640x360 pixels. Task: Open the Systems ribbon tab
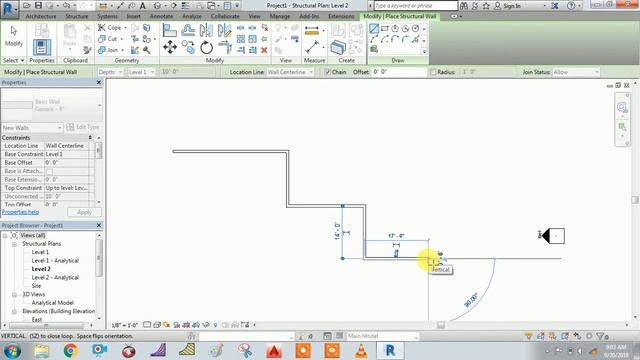tap(107, 16)
